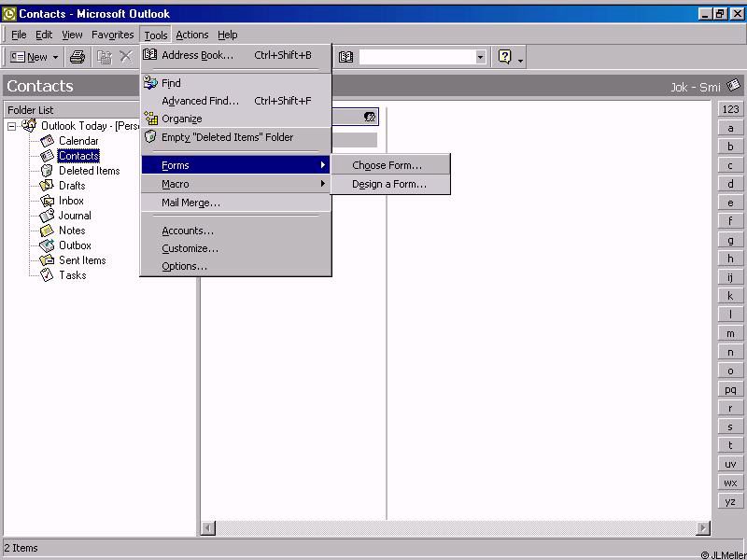Viewport: 747px width, 560px height.
Task: Jump to the ij index tab
Action: coord(730,277)
